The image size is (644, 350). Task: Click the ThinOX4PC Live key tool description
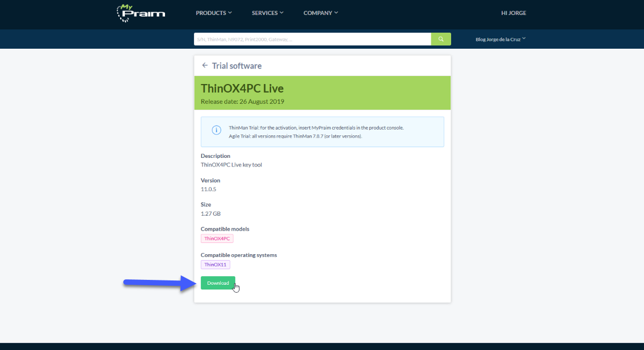tap(231, 165)
